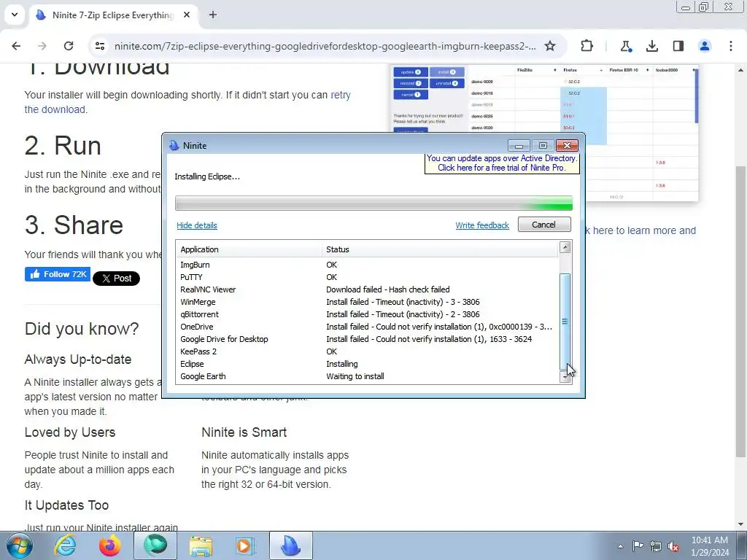Open a new browser tab
Screen dimensions: 747x560
tap(212, 15)
